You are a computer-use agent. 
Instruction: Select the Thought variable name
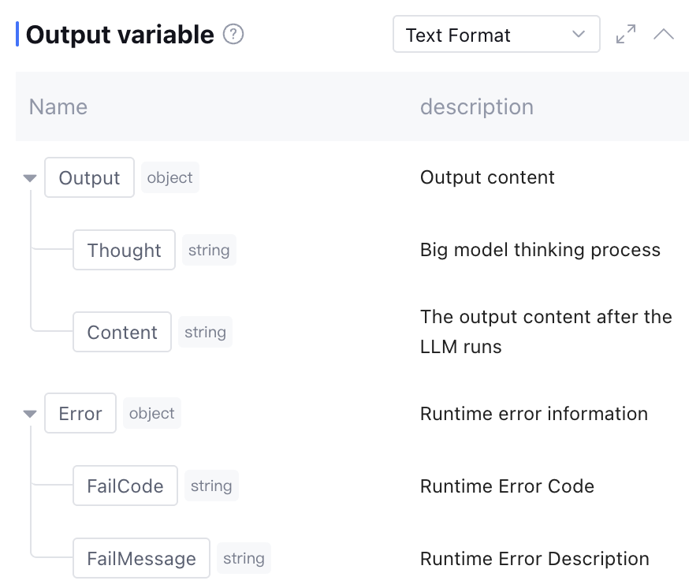click(x=124, y=251)
